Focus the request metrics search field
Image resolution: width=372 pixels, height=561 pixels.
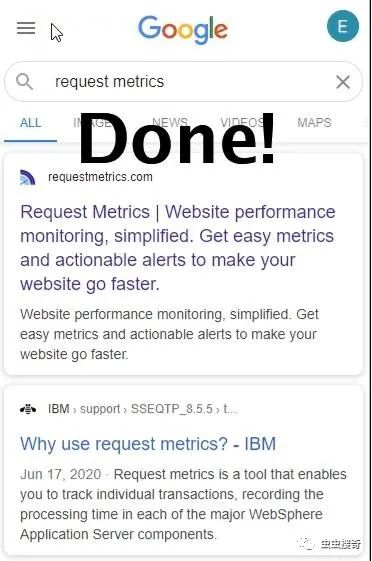pos(183,82)
